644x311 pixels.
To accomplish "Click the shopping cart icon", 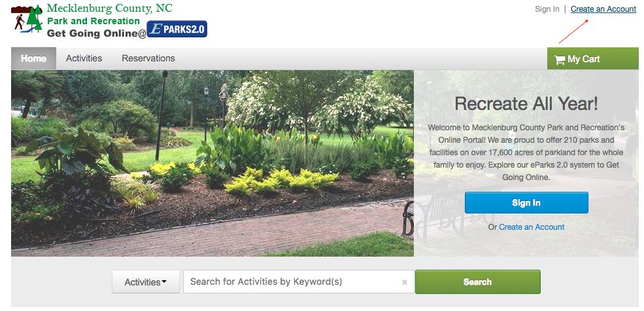I will (x=560, y=60).
